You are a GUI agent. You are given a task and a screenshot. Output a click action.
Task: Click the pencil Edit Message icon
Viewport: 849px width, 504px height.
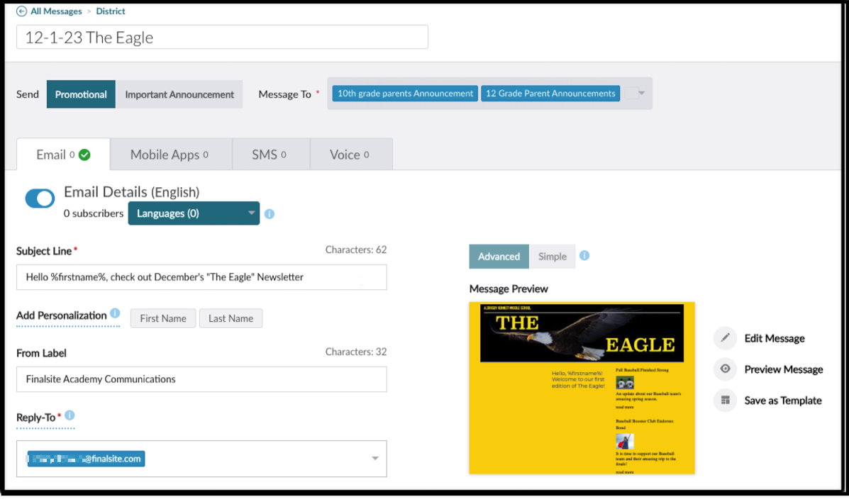tap(725, 338)
